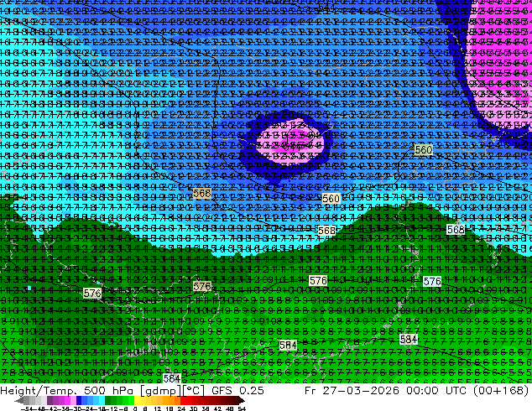Click the dark maroon right arrow end of legend
This screenshot has width=532, height=411.
click(242, 400)
